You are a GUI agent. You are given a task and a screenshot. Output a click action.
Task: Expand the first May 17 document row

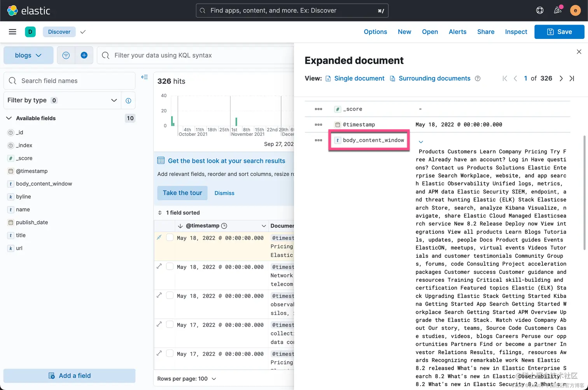(x=159, y=324)
